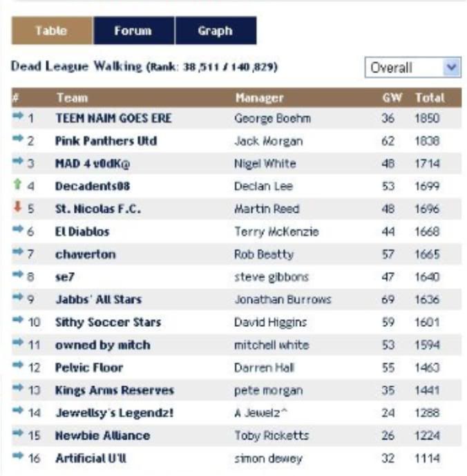Click the Total column header
This screenshot has width=467, height=476.
pyautogui.click(x=429, y=98)
